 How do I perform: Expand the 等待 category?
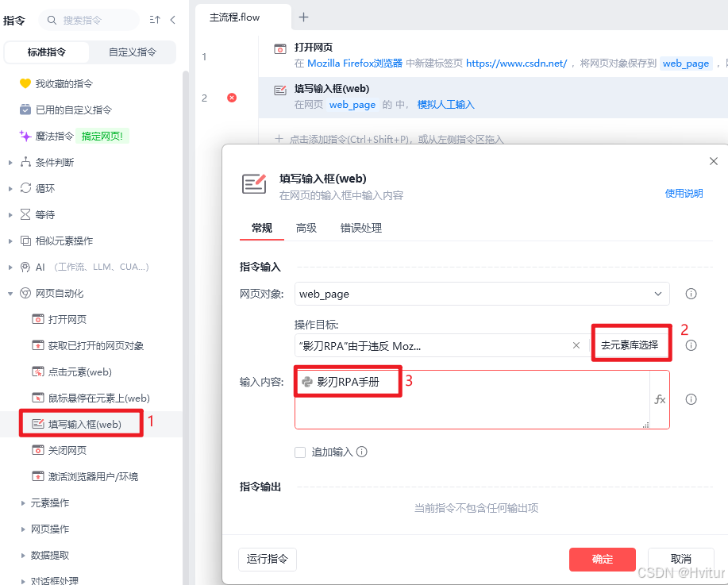tap(10, 215)
